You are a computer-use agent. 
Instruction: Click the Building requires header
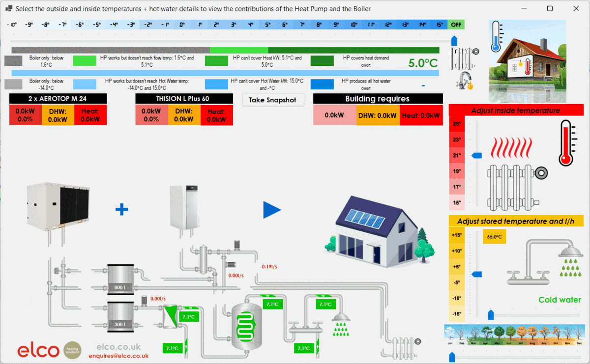(378, 99)
